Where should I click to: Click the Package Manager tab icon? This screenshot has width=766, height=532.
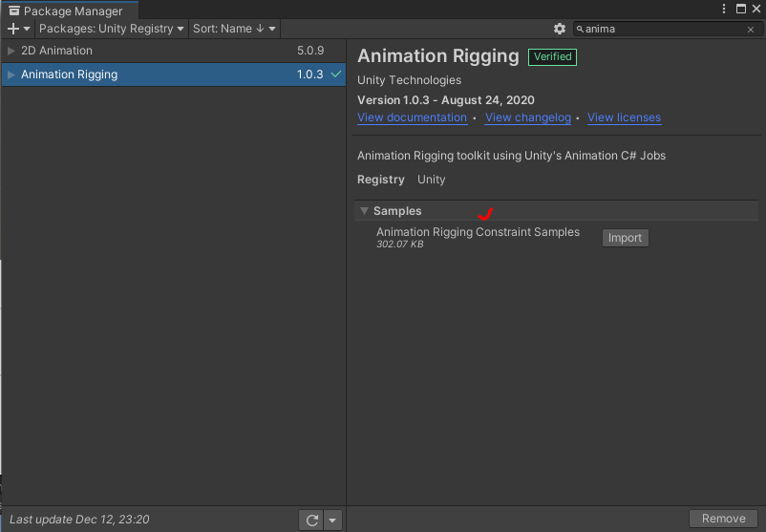(x=14, y=11)
